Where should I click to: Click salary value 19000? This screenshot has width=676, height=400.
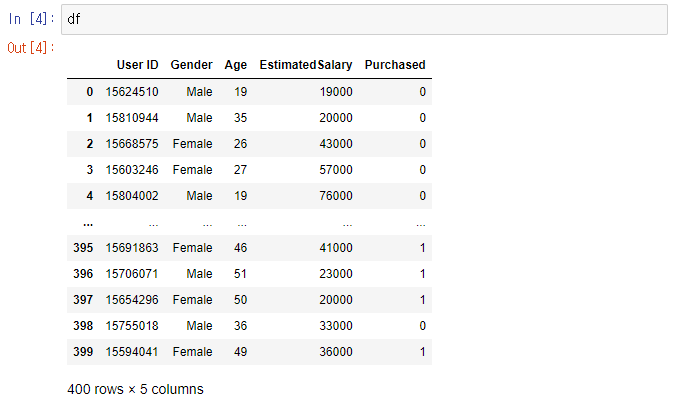[x=336, y=92]
